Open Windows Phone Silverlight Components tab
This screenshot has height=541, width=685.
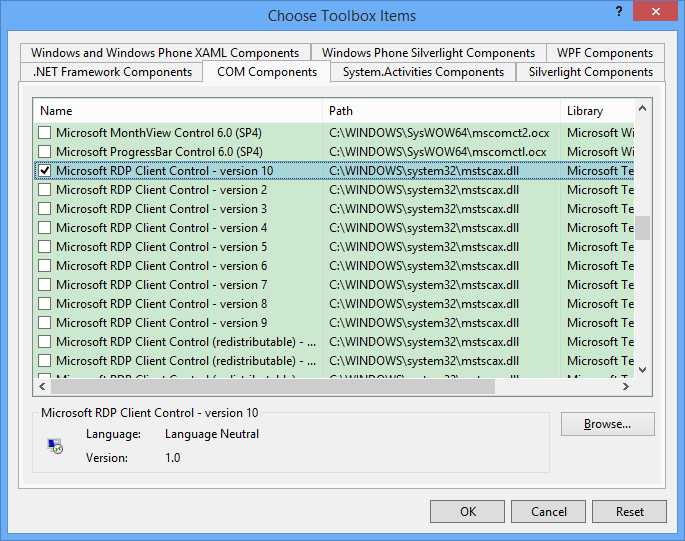[428, 53]
